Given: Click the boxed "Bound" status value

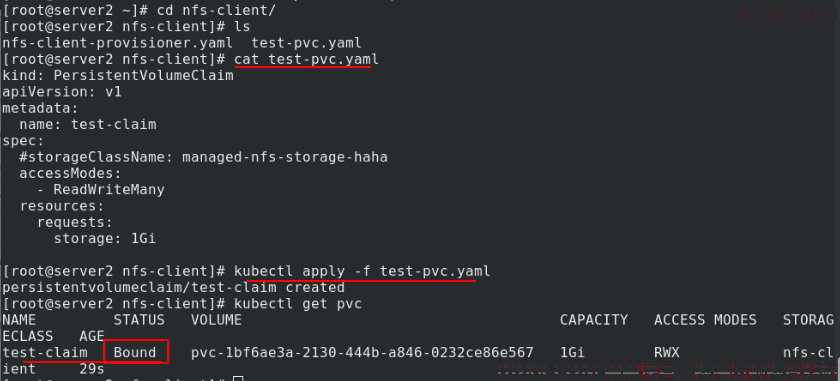Looking at the screenshot, I should (x=135, y=353).
